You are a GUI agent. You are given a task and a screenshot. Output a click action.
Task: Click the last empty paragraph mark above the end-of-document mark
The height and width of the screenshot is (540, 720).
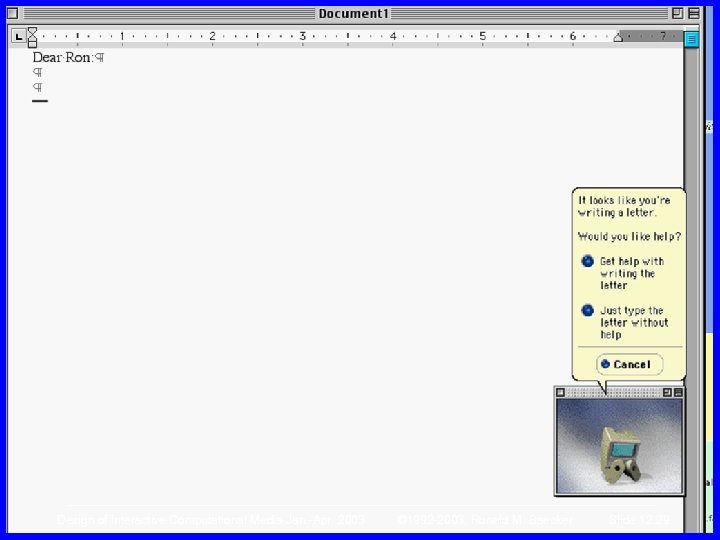coord(38,87)
